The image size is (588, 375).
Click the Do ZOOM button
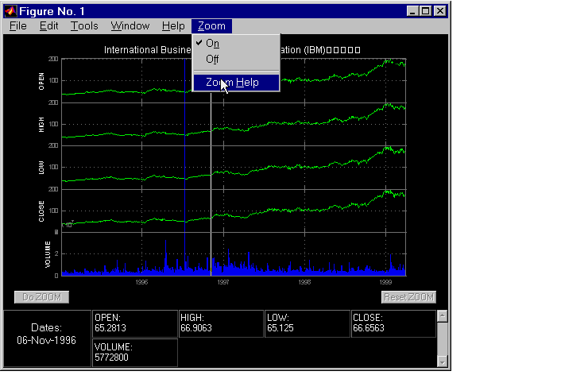(x=41, y=297)
